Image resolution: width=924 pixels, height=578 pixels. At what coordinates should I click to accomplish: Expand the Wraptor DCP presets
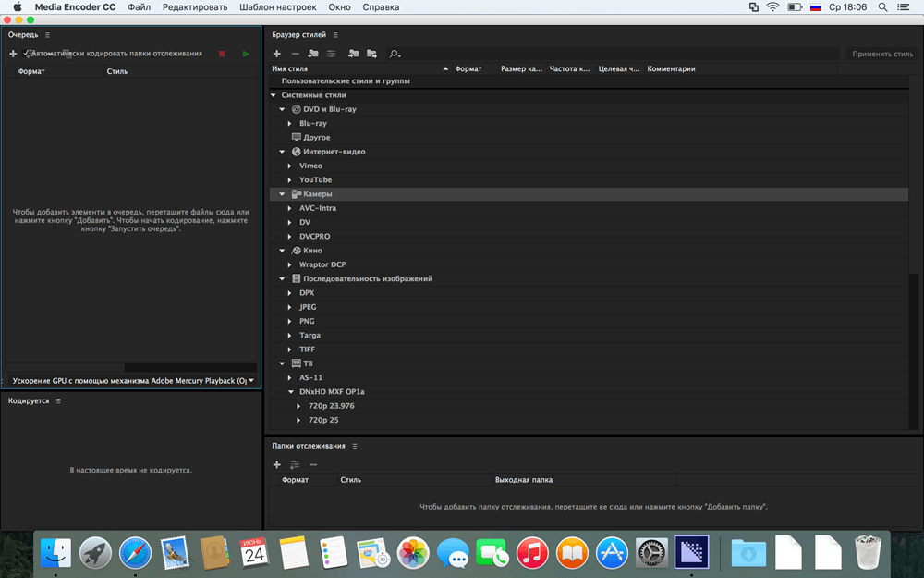[290, 264]
